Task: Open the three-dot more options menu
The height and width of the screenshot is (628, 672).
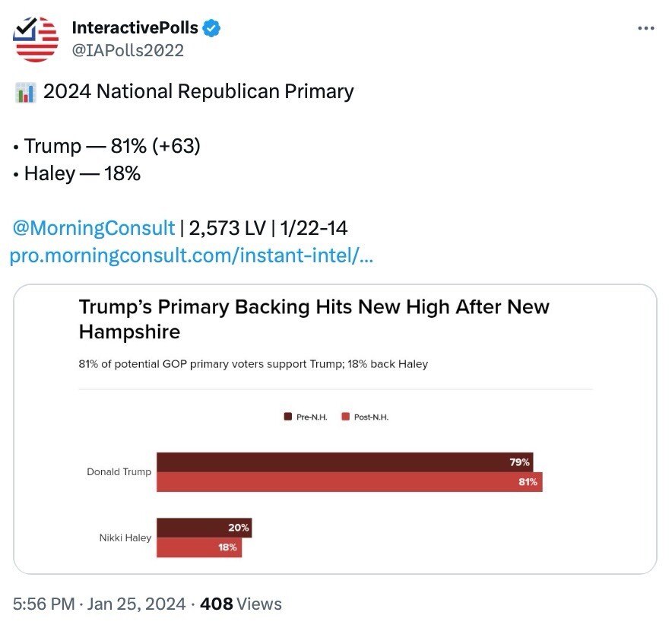Action: pos(645,29)
